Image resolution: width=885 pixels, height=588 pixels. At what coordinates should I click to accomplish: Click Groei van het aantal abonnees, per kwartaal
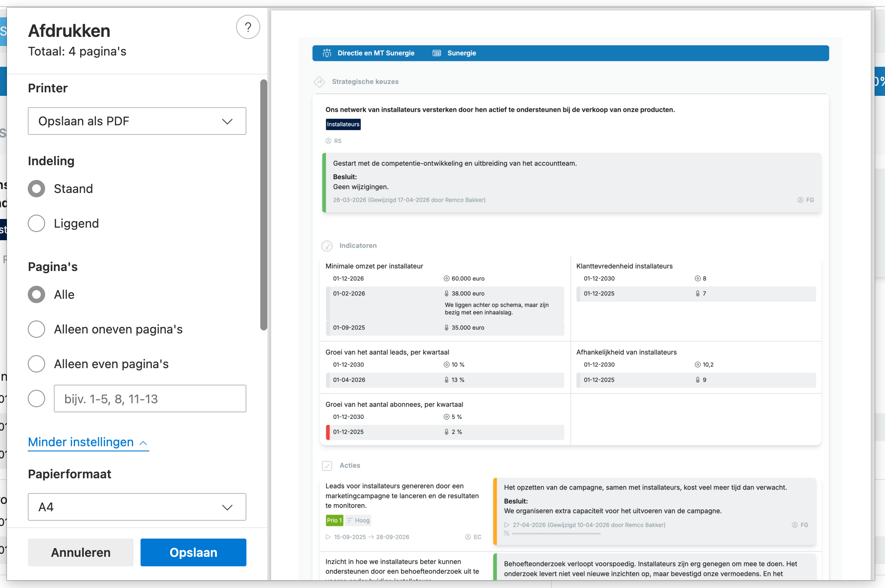point(394,405)
